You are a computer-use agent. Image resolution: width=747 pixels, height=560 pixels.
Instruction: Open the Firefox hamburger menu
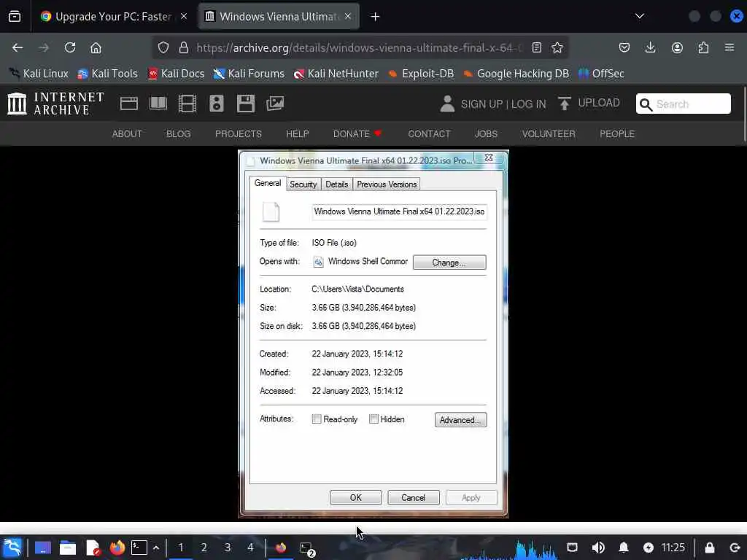point(729,47)
